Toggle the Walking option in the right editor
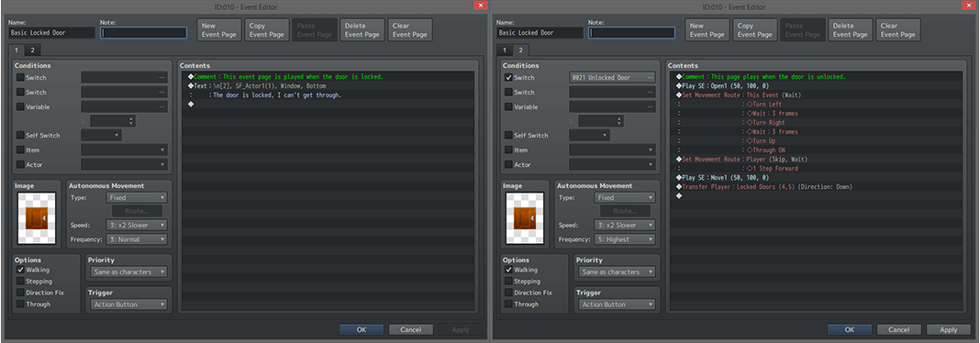The width and height of the screenshot is (980, 343). click(508, 270)
